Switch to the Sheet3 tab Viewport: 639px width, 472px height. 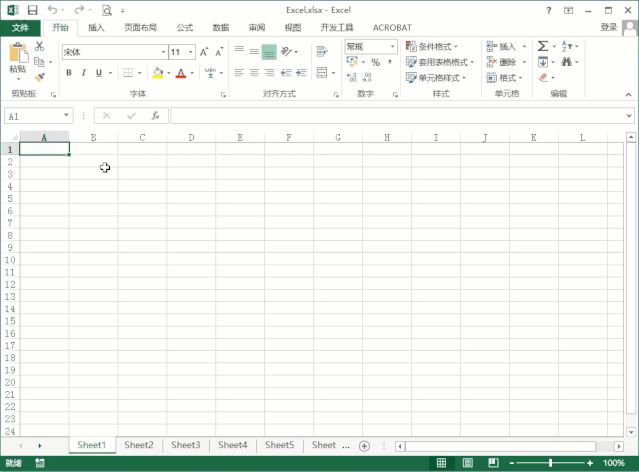click(x=185, y=445)
